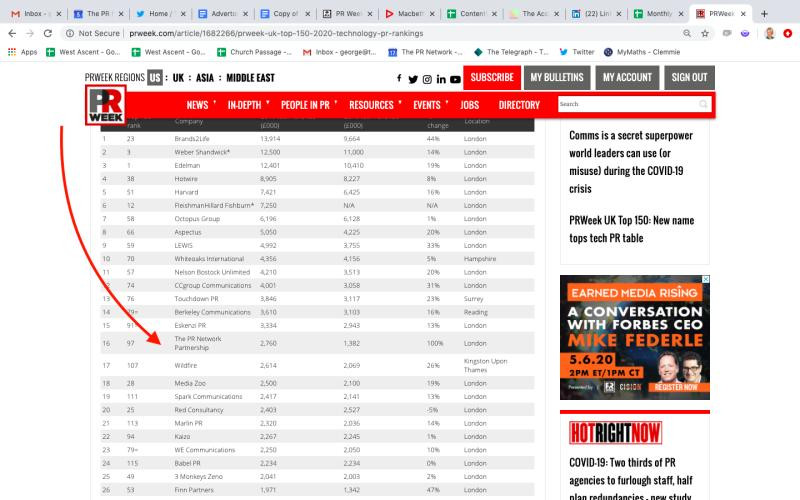Click the search magnifier icon in site search
Viewport: 800px width, 500px height.
(703, 104)
